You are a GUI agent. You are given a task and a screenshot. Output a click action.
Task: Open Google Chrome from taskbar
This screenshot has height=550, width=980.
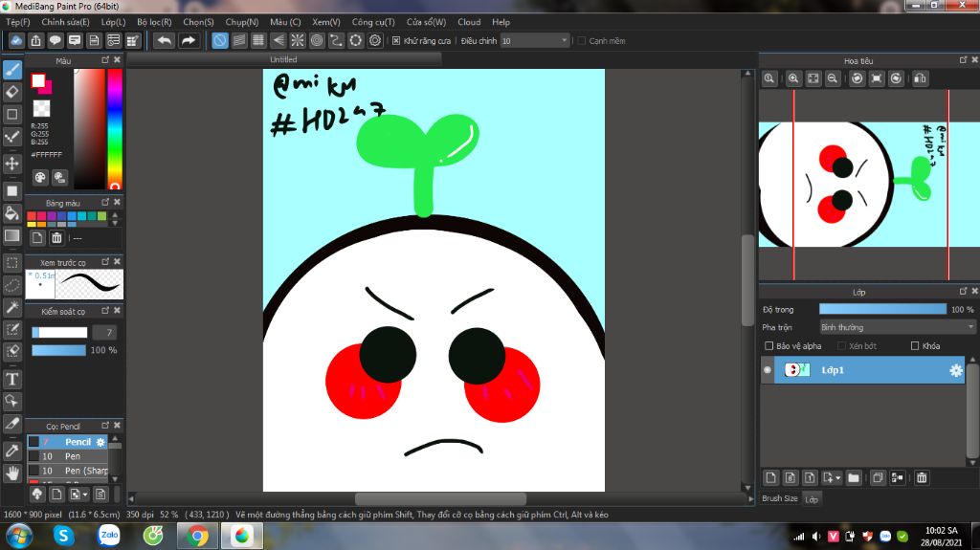(x=197, y=537)
